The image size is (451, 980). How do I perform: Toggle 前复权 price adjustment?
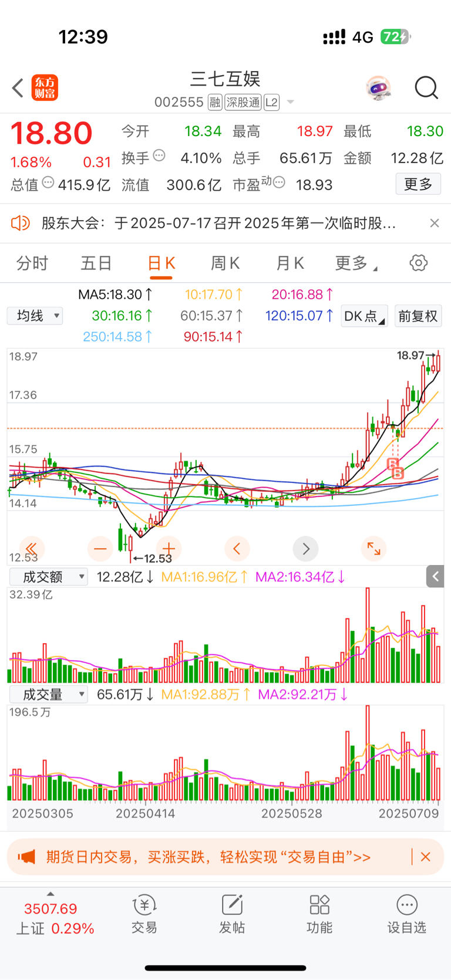418,316
